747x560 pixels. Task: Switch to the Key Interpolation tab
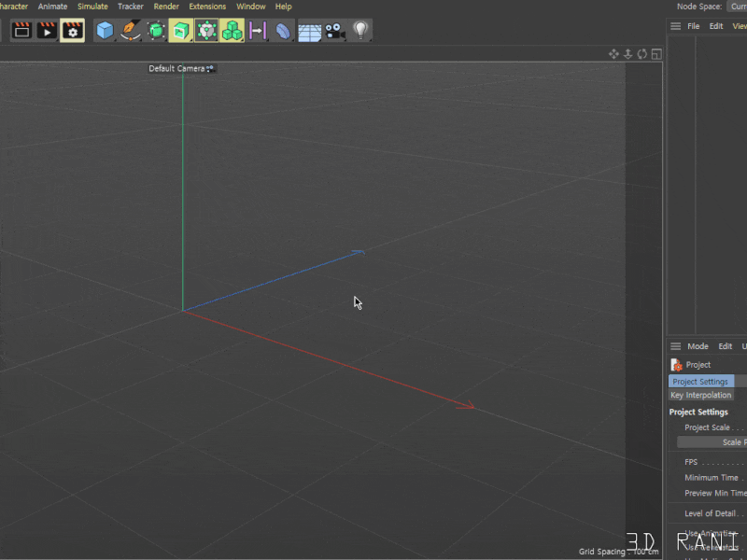[x=700, y=395]
